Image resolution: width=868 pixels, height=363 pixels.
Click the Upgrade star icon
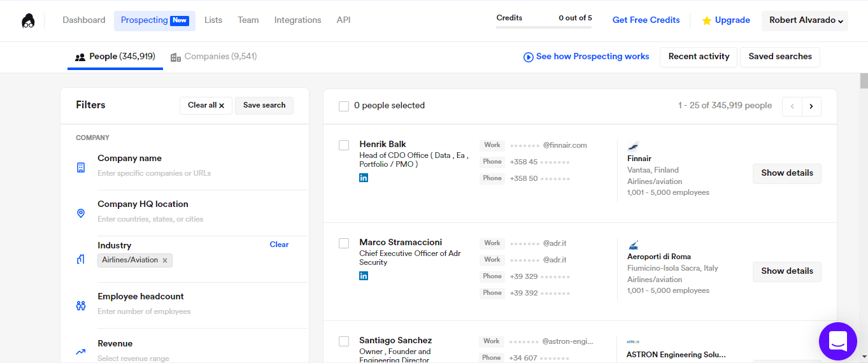[706, 21]
